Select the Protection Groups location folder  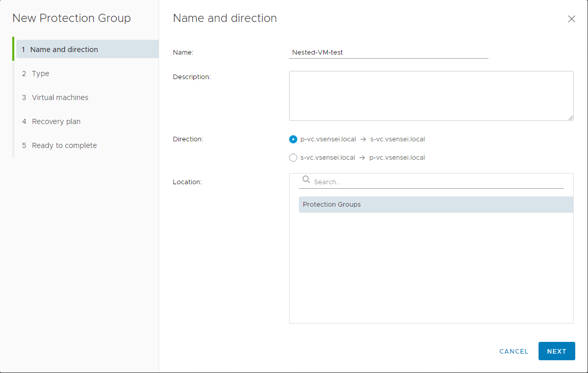click(332, 205)
